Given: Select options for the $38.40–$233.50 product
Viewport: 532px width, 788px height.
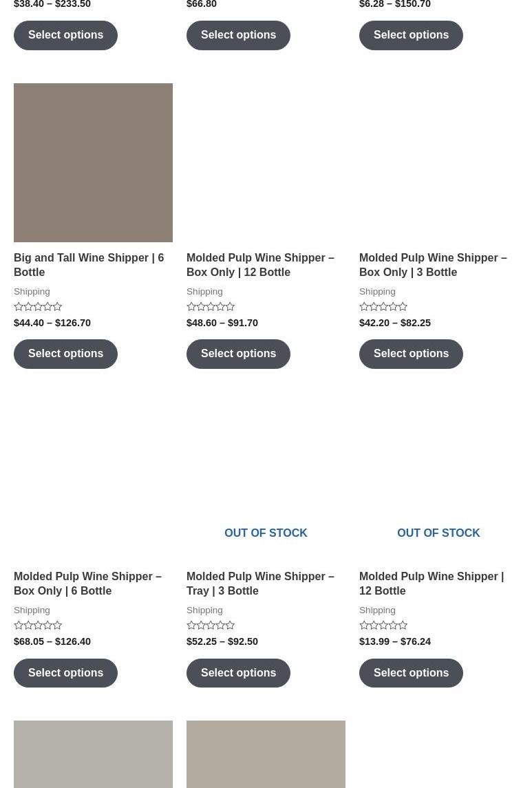Looking at the screenshot, I should (x=65, y=35).
